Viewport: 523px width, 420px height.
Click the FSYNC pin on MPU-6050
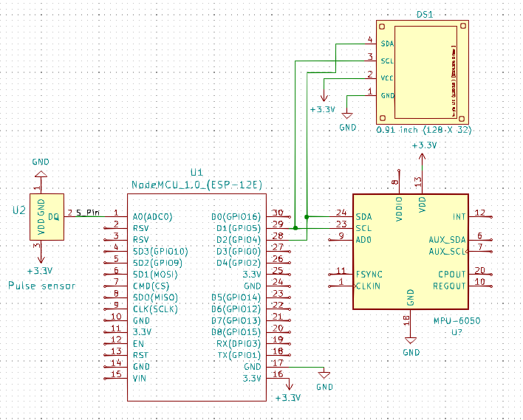tap(369, 275)
